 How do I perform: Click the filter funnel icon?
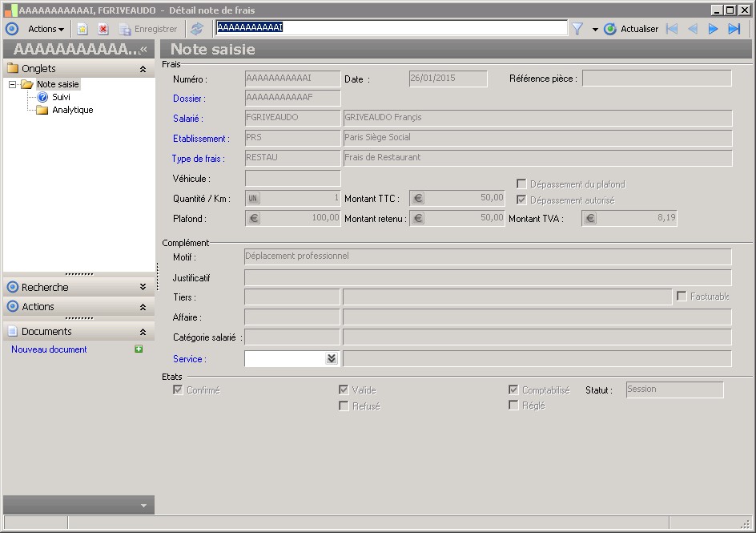click(x=577, y=29)
